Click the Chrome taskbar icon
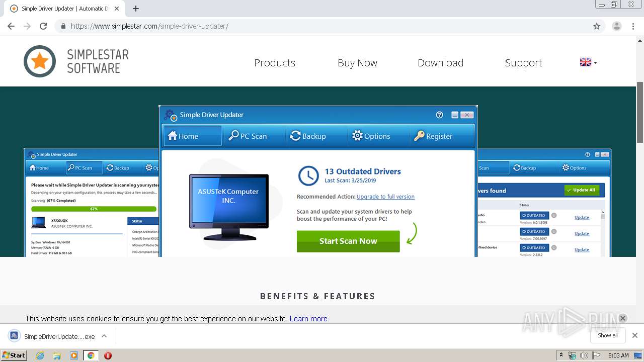Screen dimensions: 644x362 pos(91,355)
